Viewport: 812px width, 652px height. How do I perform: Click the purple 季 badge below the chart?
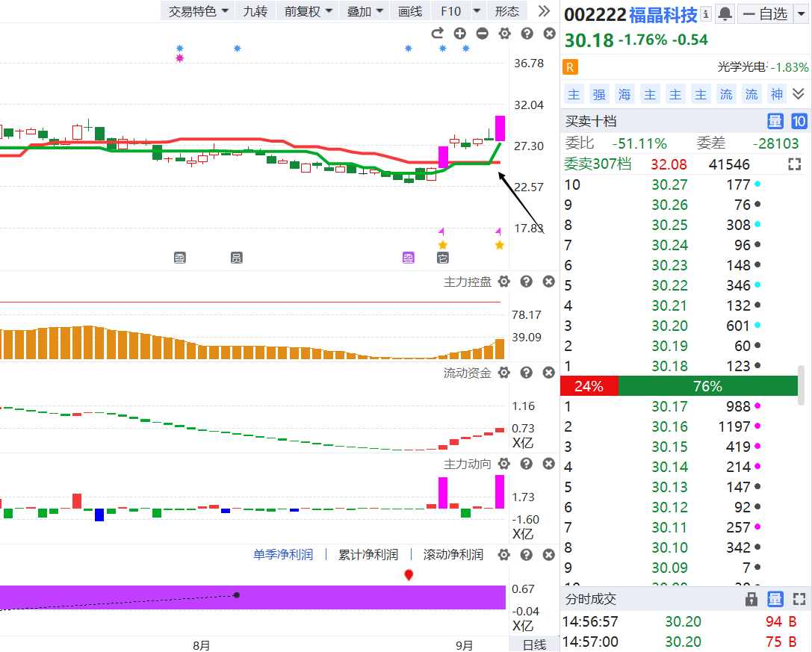(x=409, y=258)
